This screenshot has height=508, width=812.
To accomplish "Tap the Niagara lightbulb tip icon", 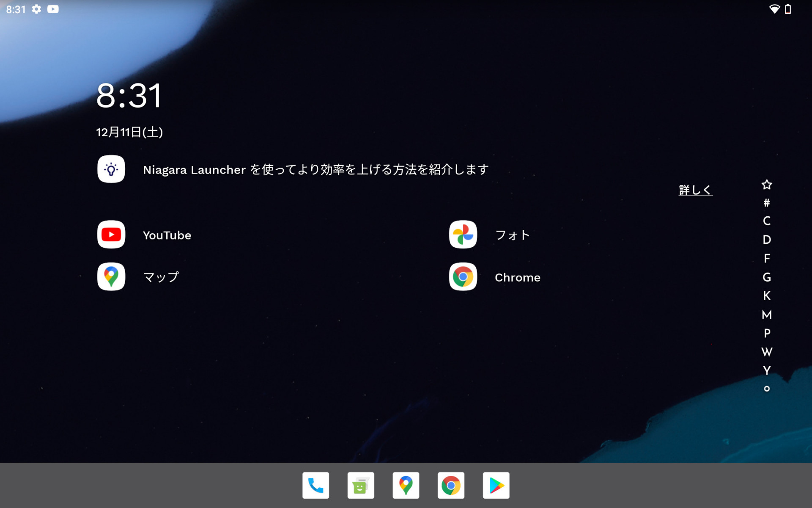I will click(111, 169).
